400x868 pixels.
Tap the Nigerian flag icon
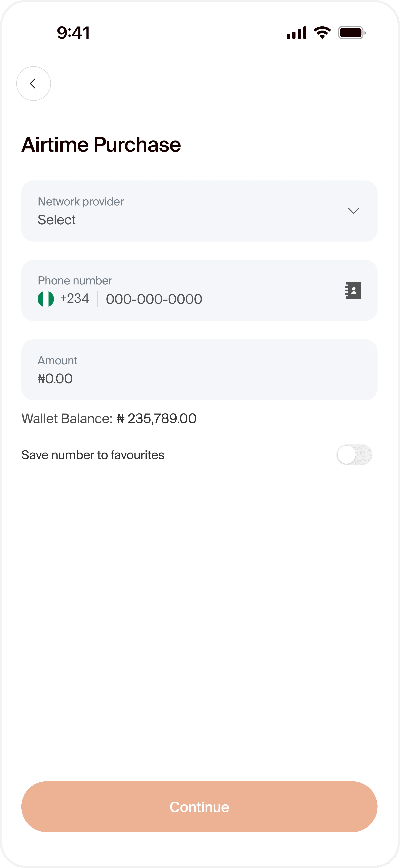pos(46,299)
